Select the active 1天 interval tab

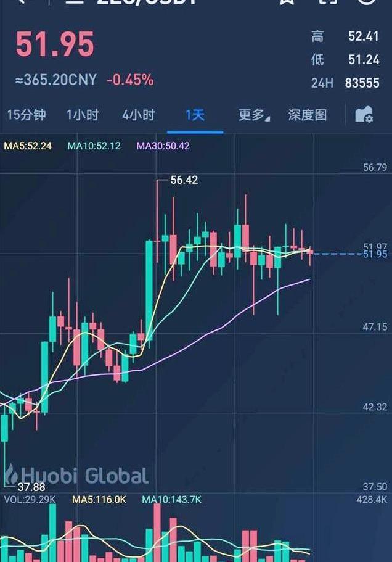[195, 115]
